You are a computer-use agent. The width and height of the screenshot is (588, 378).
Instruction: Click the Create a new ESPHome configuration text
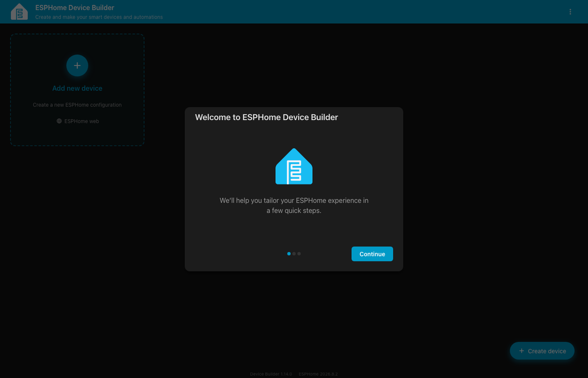pyautogui.click(x=78, y=105)
